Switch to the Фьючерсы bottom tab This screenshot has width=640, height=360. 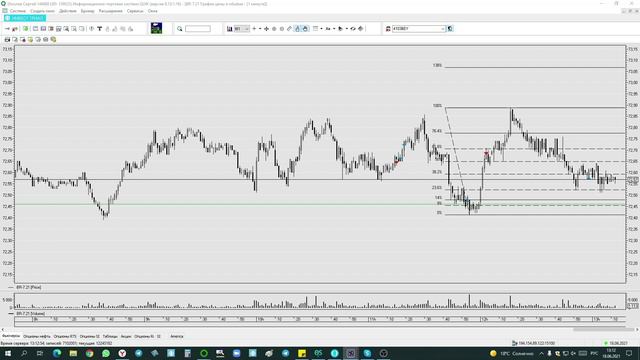pos(11,336)
